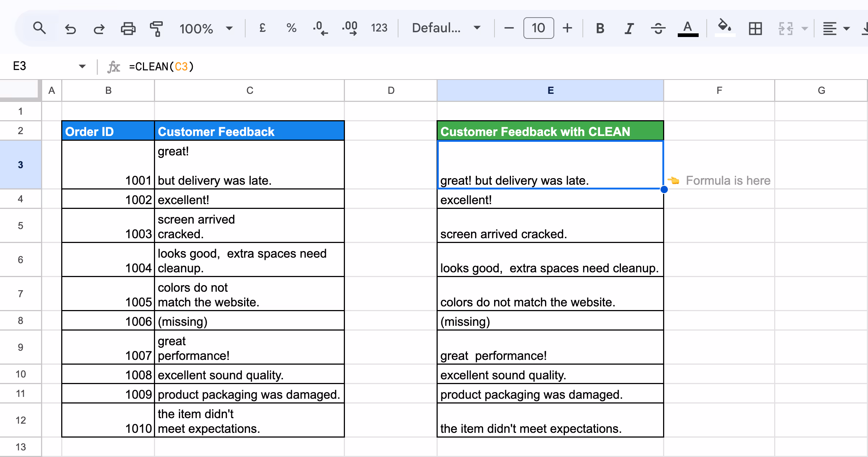Open horizontal align menu
This screenshot has height=457, width=868.
(835, 28)
